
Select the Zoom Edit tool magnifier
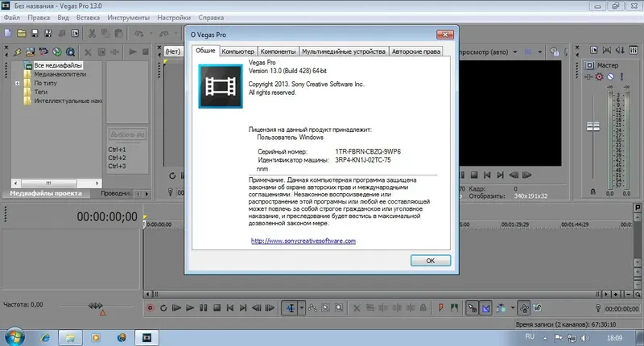[339, 308]
